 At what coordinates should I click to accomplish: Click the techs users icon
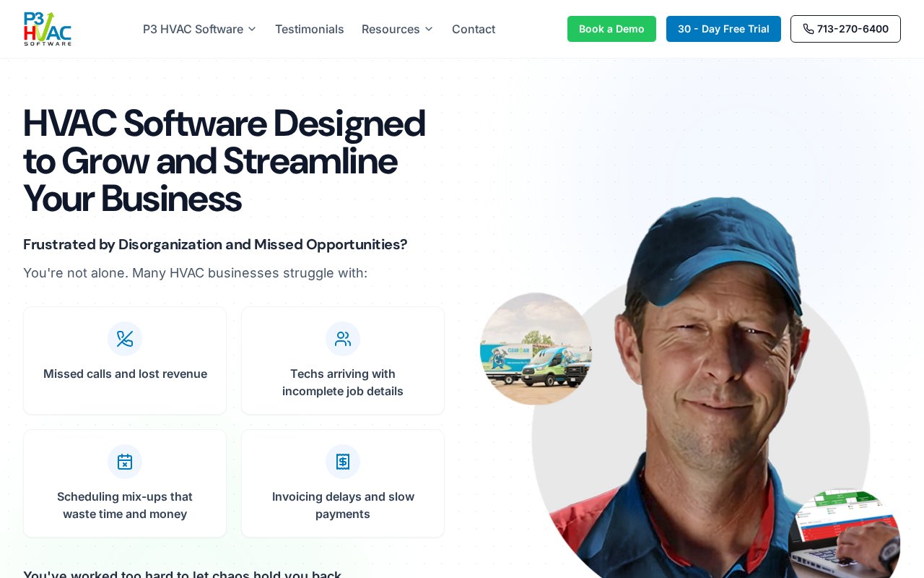(343, 339)
